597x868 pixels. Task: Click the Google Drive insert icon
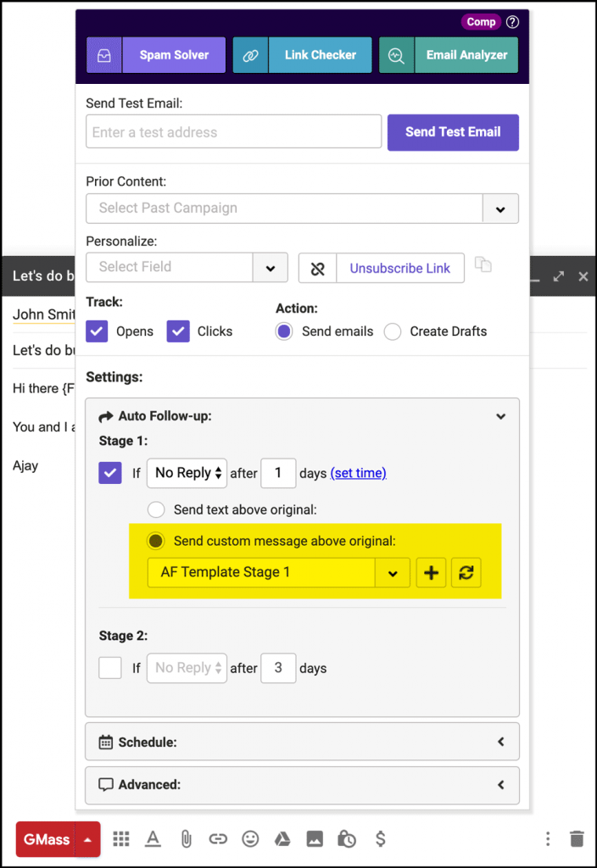tap(282, 838)
